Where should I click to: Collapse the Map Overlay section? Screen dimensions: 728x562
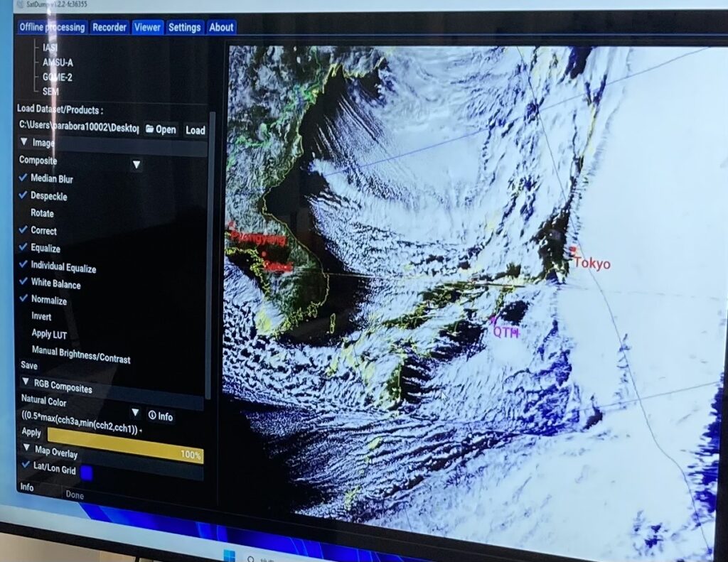pos(27,449)
